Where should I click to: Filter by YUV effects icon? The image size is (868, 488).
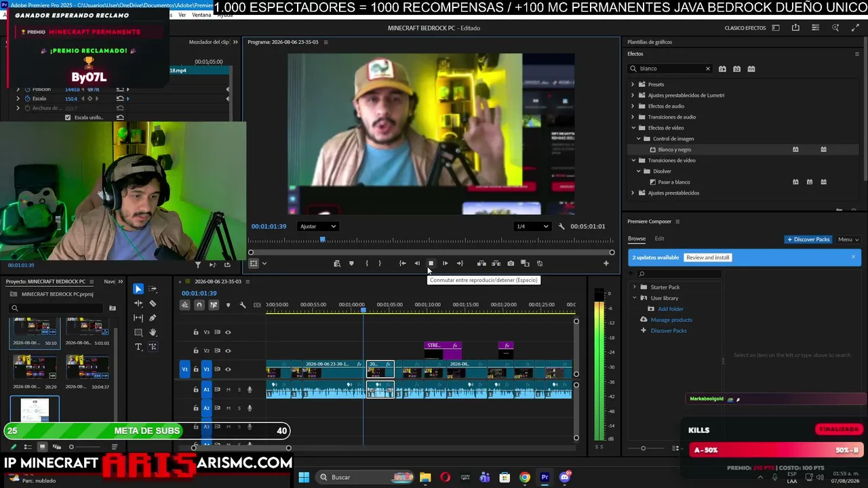(x=751, y=69)
